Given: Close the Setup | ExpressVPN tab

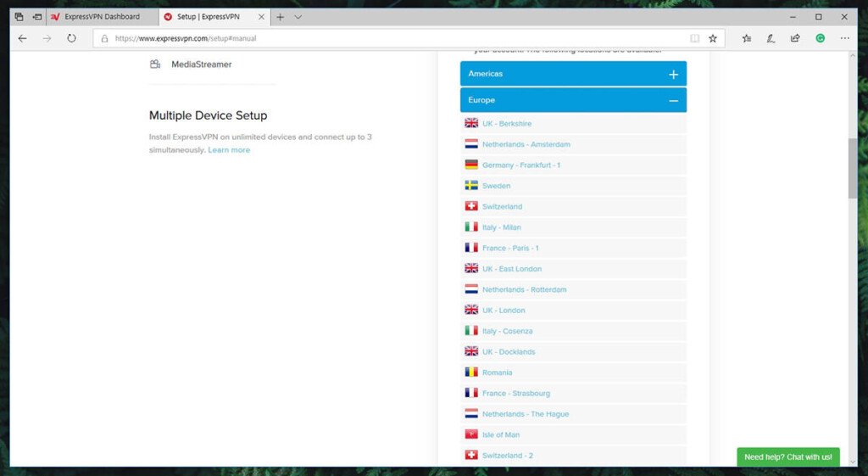Looking at the screenshot, I should (261, 17).
